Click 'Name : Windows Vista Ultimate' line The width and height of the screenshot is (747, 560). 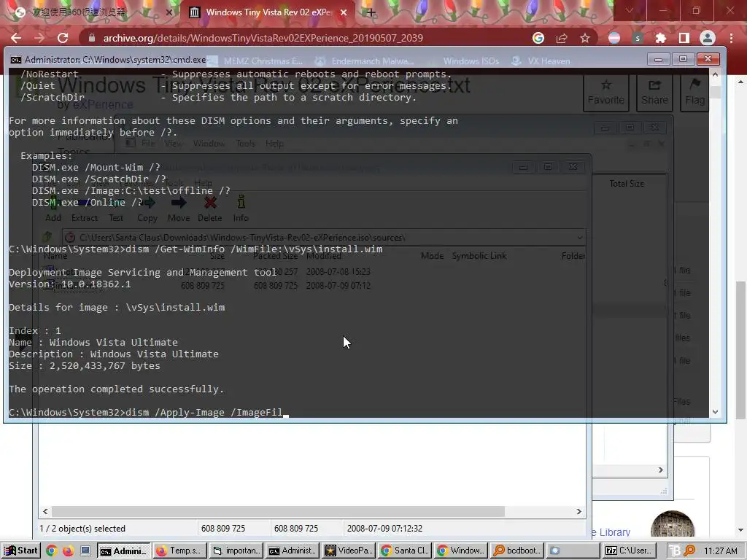click(93, 343)
